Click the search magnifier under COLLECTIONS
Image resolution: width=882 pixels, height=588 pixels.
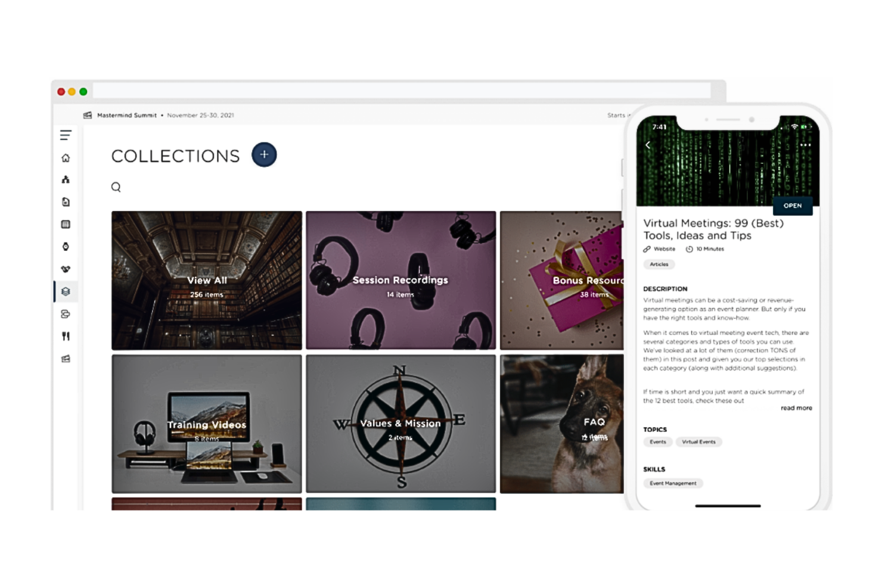pyautogui.click(x=116, y=187)
